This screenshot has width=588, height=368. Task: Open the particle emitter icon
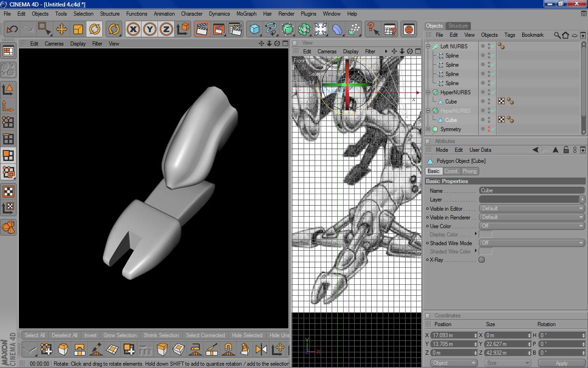pyautogui.click(x=354, y=29)
